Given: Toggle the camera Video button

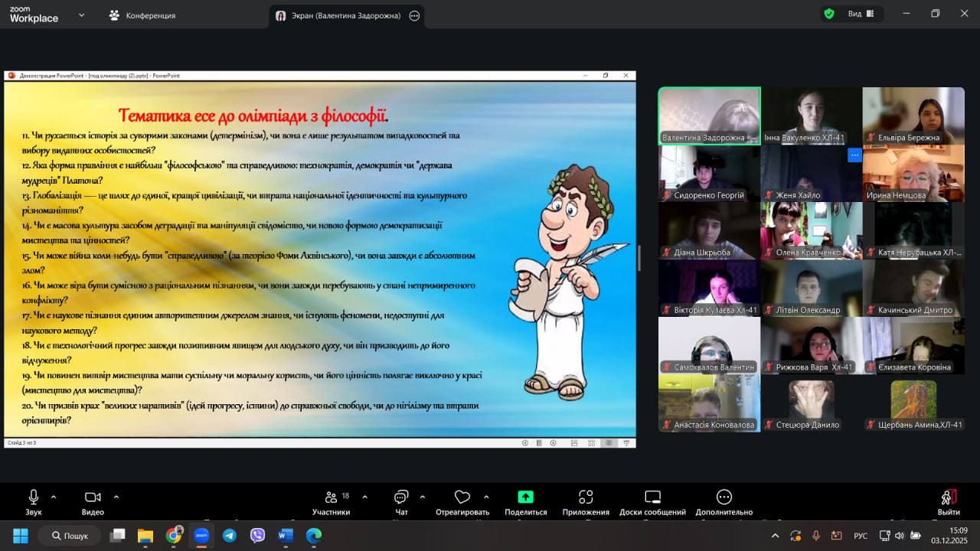Looking at the screenshot, I should [93, 497].
